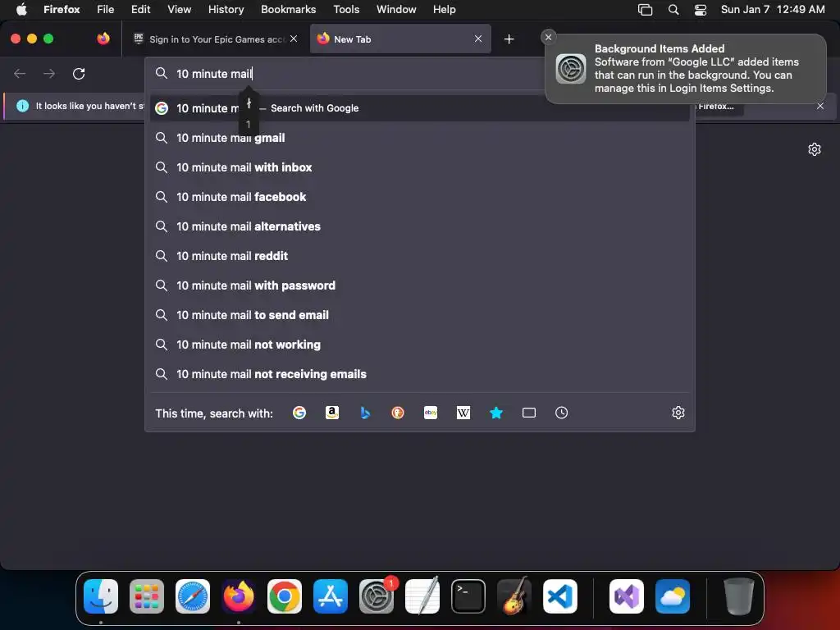Reload the current page
The width and height of the screenshot is (840, 630).
(79, 73)
